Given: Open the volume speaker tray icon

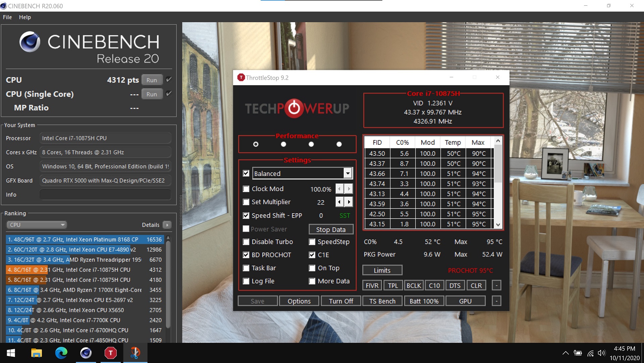Looking at the screenshot, I should (x=602, y=353).
